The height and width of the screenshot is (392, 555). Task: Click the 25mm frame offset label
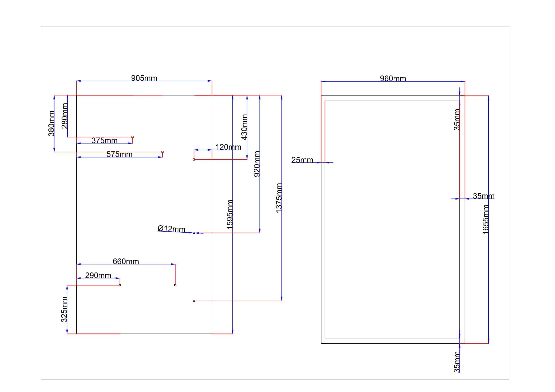pyautogui.click(x=302, y=160)
